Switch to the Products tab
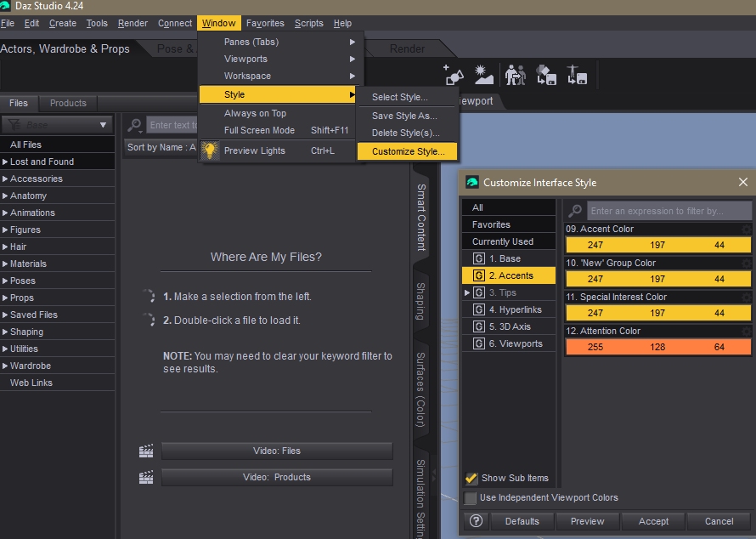This screenshot has width=756, height=539. (68, 103)
